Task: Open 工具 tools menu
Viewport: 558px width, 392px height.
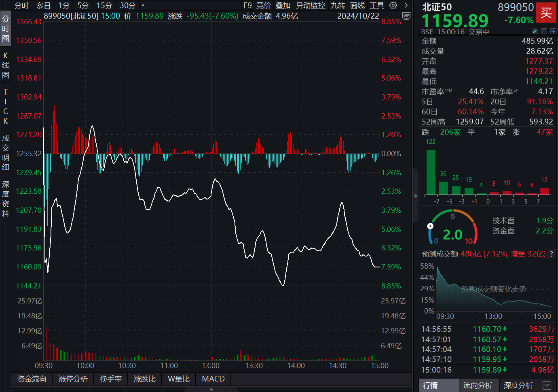Action: click(377, 5)
